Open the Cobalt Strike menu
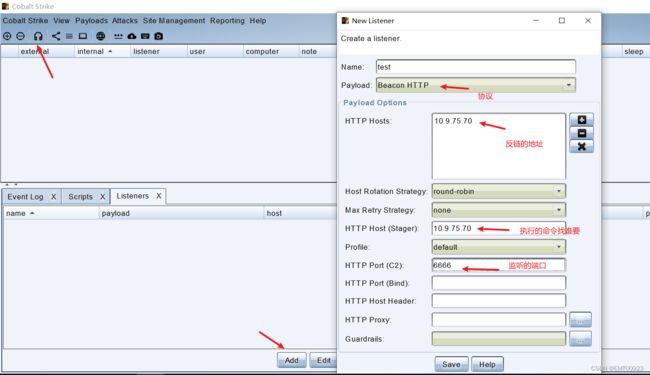The height and width of the screenshot is (375, 650). 25,20
